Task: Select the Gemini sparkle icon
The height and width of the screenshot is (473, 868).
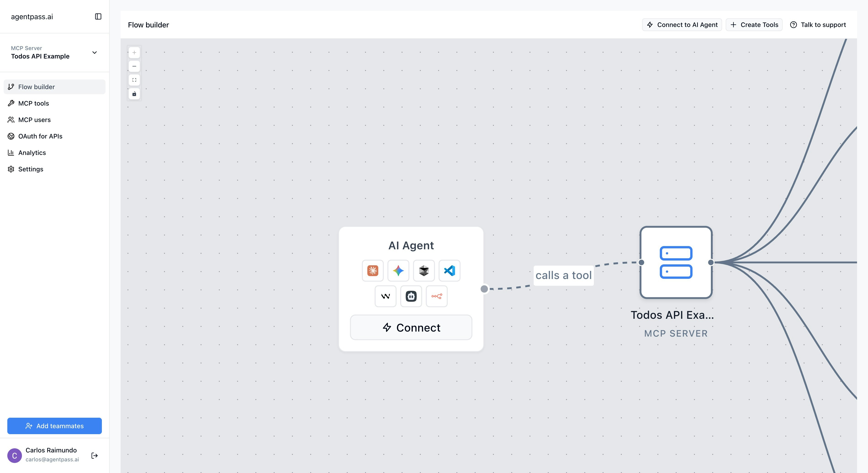Action: pos(398,270)
